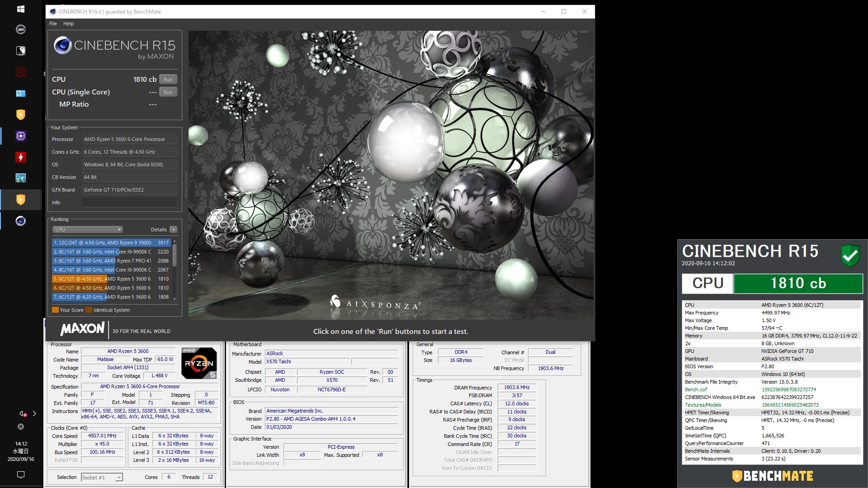This screenshot has width=868, height=488.
Task: Click the gray circled X tray icon
Action: point(21,427)
